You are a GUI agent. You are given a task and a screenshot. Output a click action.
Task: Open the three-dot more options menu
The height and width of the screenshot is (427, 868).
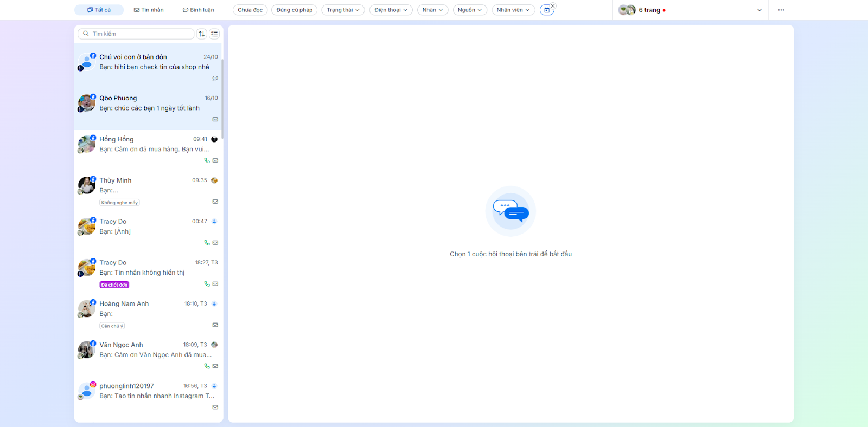781,10
